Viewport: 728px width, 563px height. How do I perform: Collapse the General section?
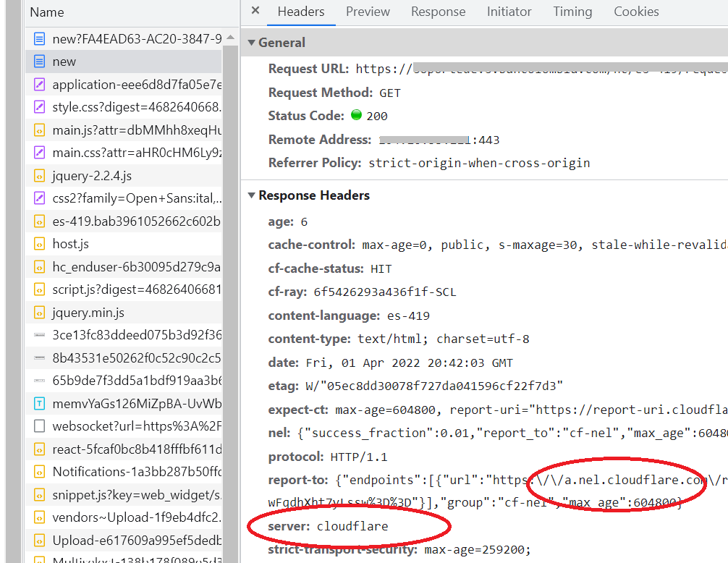[251, 43]
